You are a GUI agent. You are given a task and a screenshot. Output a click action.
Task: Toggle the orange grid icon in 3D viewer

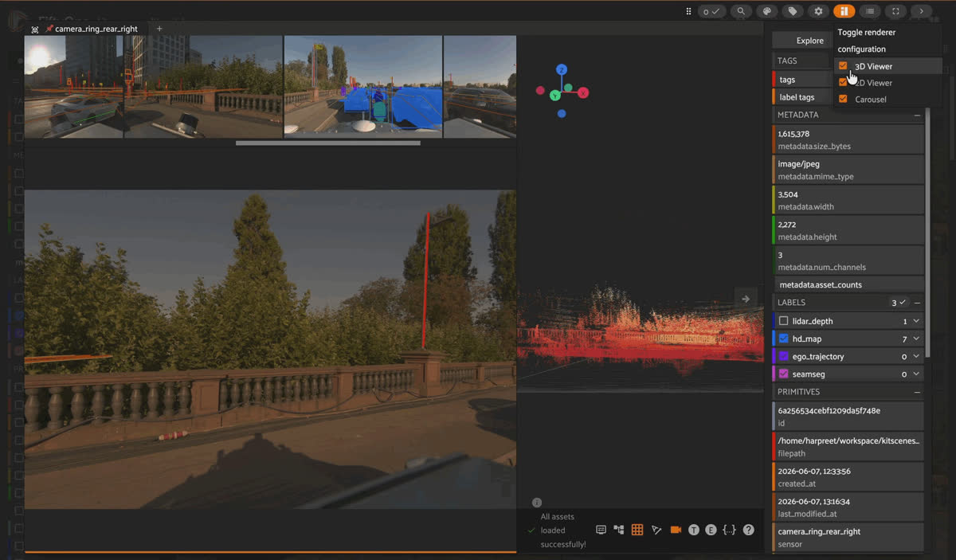click(x=637, y=530)
